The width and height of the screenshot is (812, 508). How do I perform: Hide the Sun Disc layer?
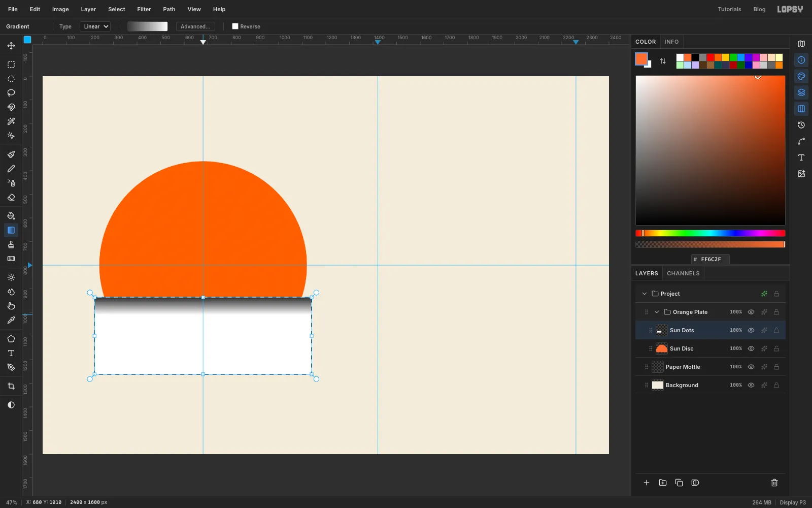(751, 348)
